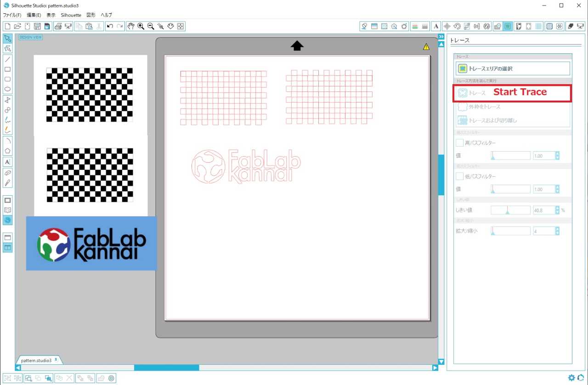Image resolution: width=588 pixels, height=385 pixels.
Task: Open the Trace panel icon in the toolbar
Action: pyautogui.click(x=508, y=26)
